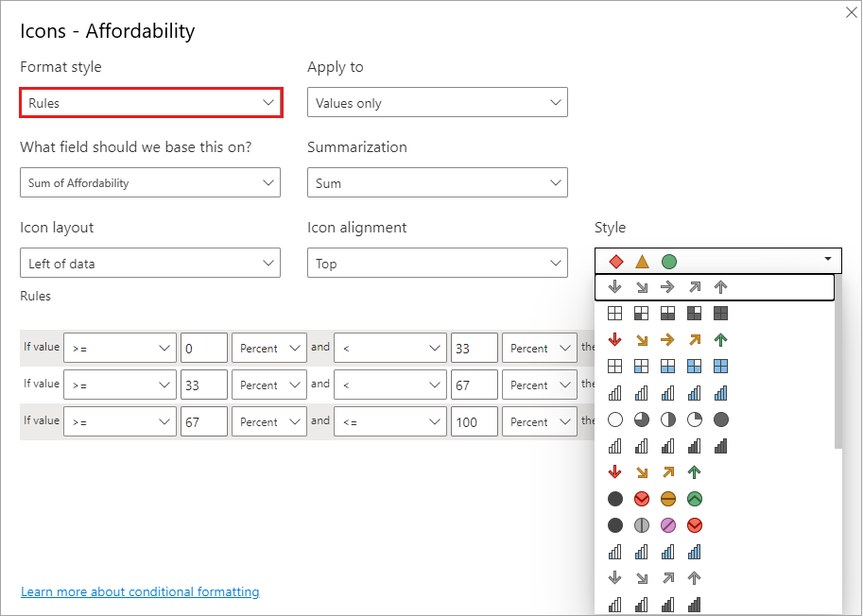Choose the green circle with up chevron
Screen dimensions: 863x616
695,499
